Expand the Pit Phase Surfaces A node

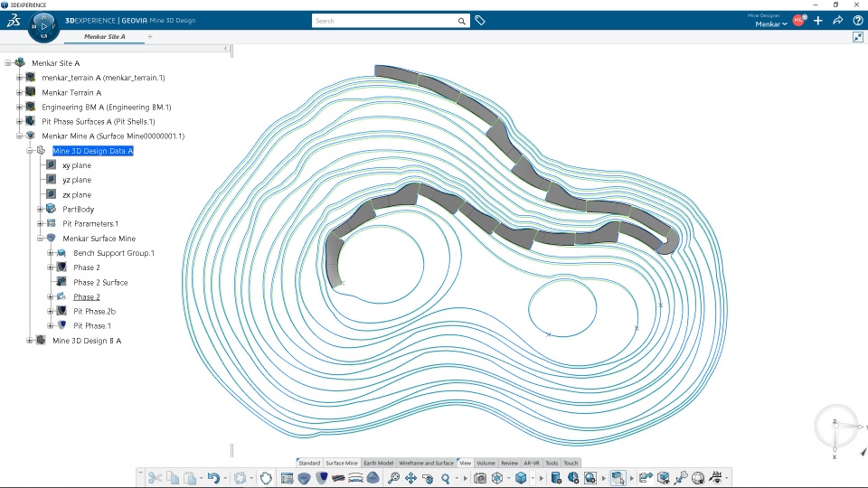tap(19, 121)
